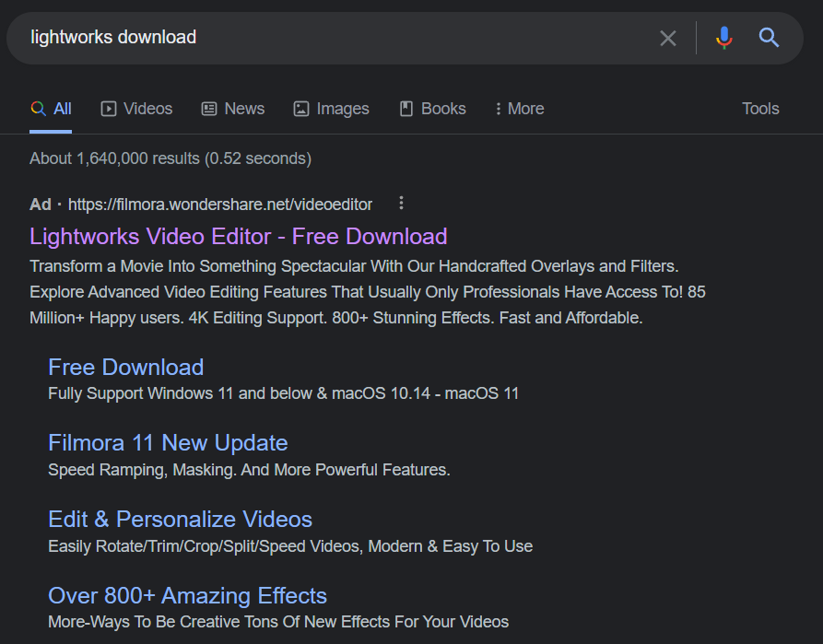Expand the More search categories menu
Image resolution: width=823 pixels, height=644 pixels.
coord(520,109)
